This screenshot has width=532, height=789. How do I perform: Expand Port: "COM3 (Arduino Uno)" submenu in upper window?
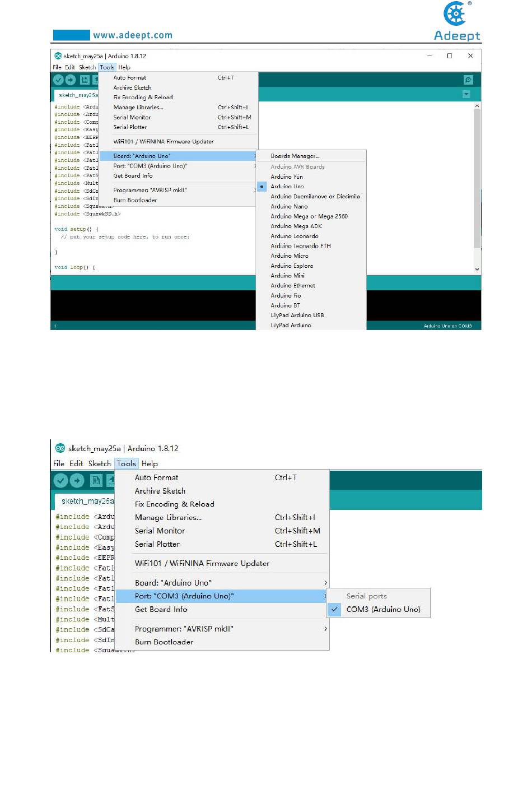point(178,166)
